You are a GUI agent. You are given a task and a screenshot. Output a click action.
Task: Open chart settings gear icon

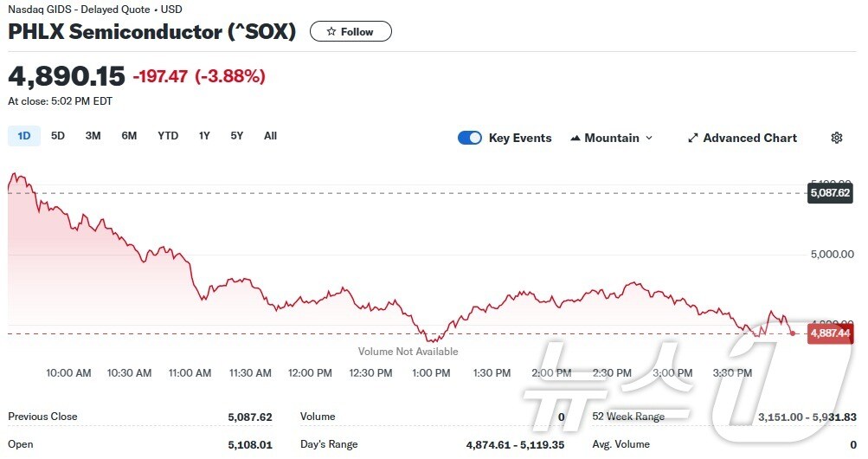(x=836, y=138)
